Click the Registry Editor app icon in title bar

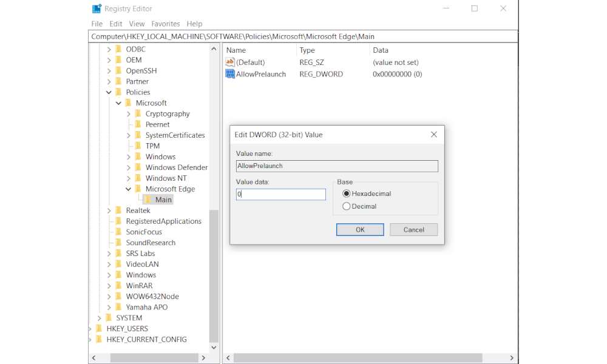tap(97, 8)
